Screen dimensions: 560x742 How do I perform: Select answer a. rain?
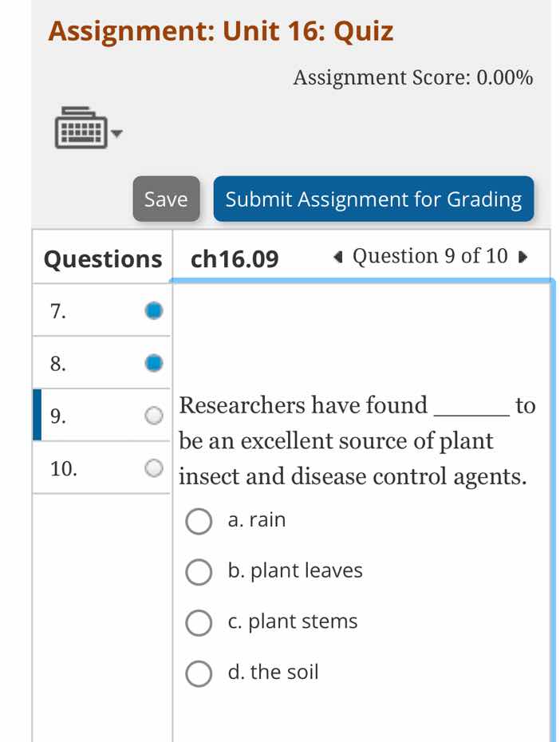pyautogui.click(x=199, y=521)
